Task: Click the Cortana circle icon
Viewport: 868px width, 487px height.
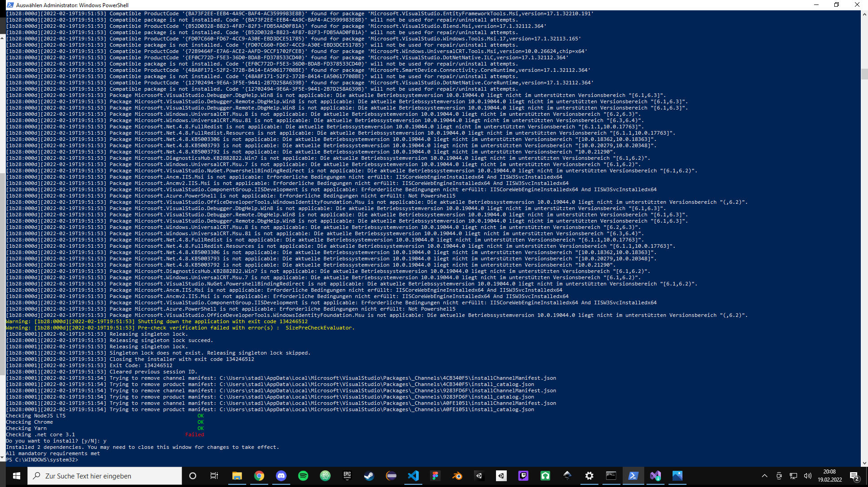Action: 193,476
